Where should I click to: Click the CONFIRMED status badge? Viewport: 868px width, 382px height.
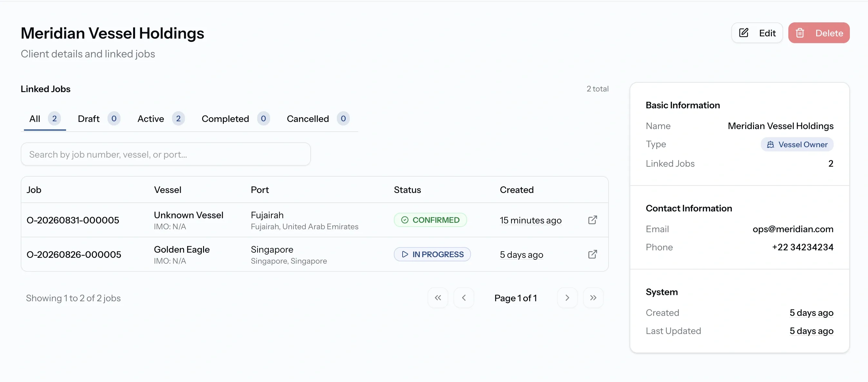[x=430, y=220]
